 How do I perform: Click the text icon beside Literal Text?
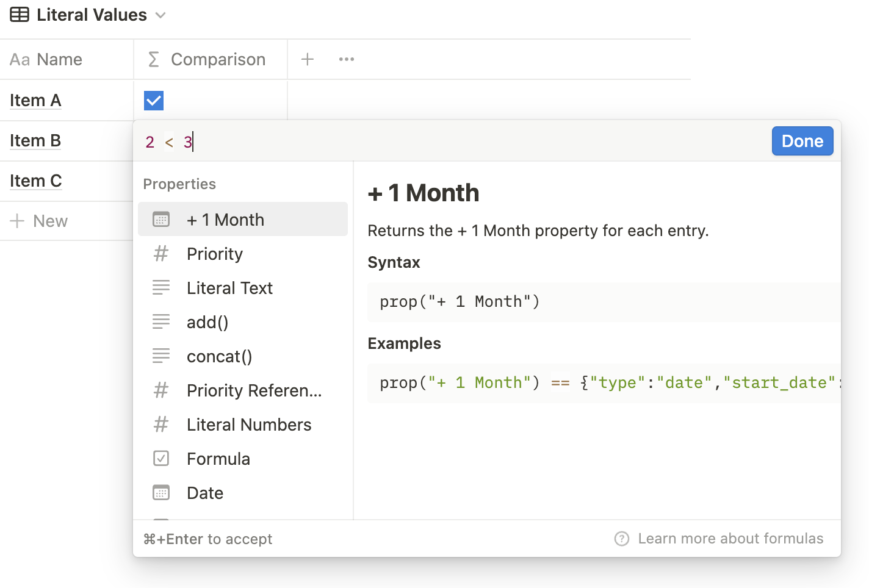point(161,287)
